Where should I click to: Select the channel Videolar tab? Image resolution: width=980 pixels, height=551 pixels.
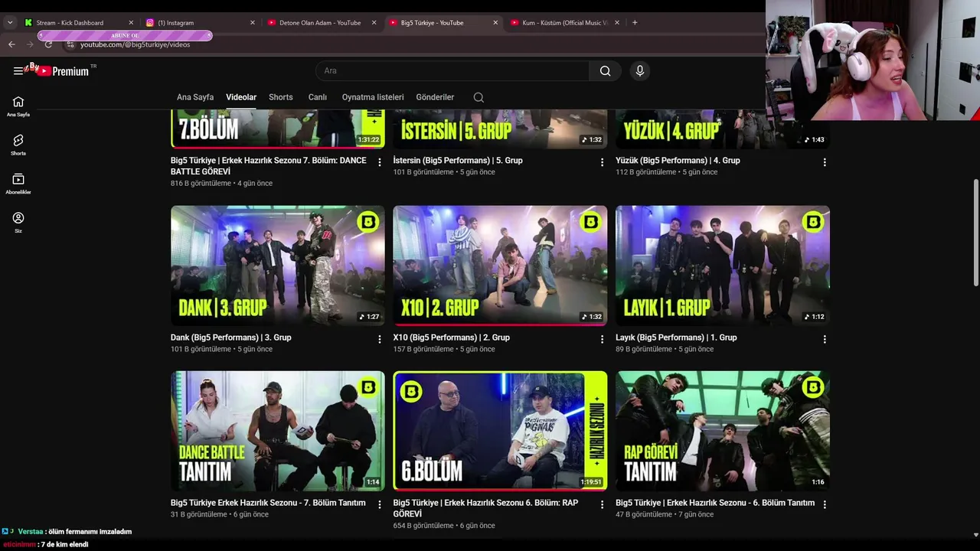pos(241,97)
